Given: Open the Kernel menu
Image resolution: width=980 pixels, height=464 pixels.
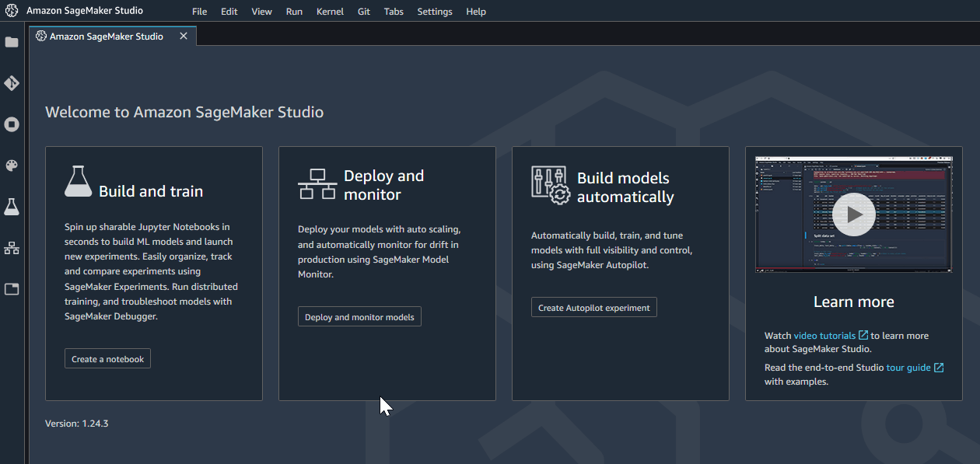Looking at the screenshot, I should point(330,12).
